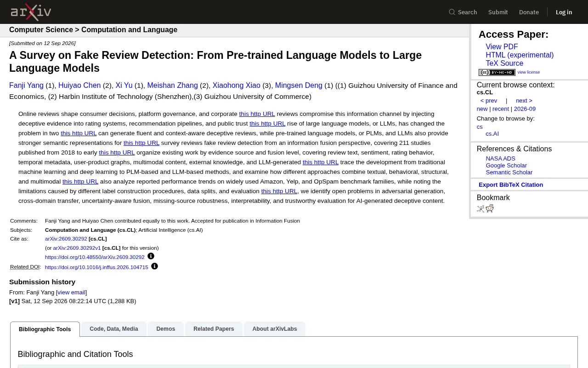Open new listings in cs.CL

click(x=482, y=109)
